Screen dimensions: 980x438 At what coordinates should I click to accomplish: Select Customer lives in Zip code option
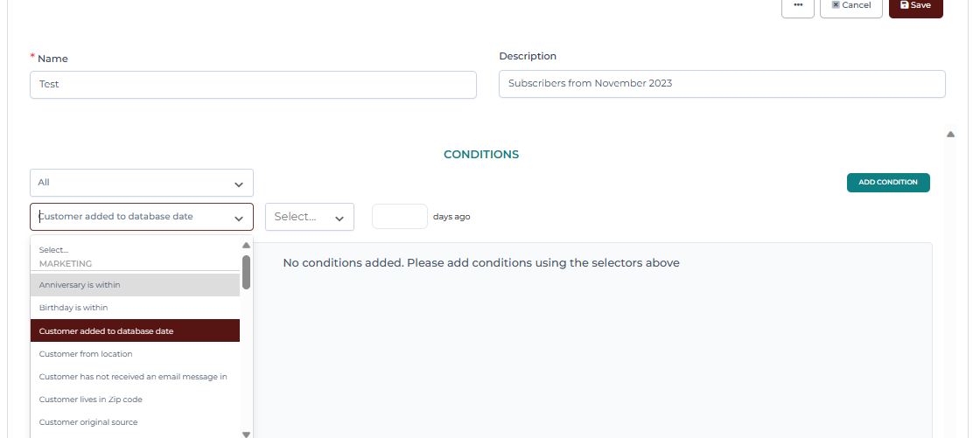(135, 400)
